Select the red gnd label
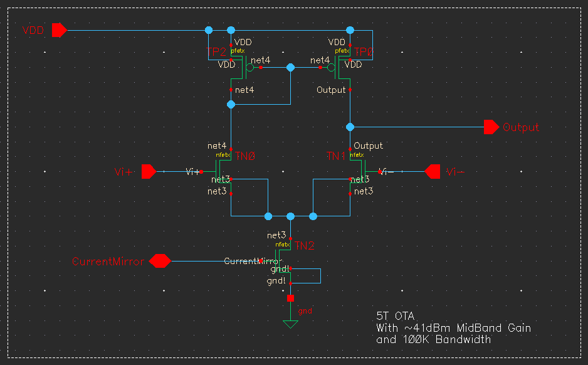This screenshot has height=365, width=588. 305,311
